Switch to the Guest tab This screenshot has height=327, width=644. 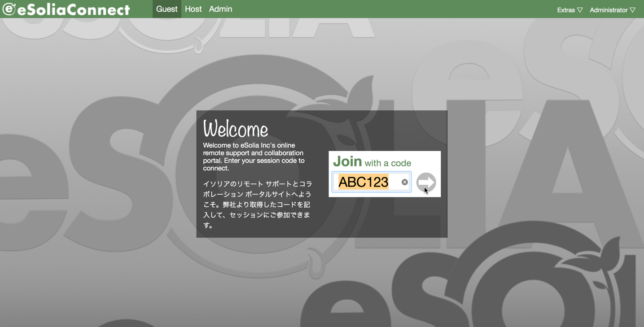[166, 9]
